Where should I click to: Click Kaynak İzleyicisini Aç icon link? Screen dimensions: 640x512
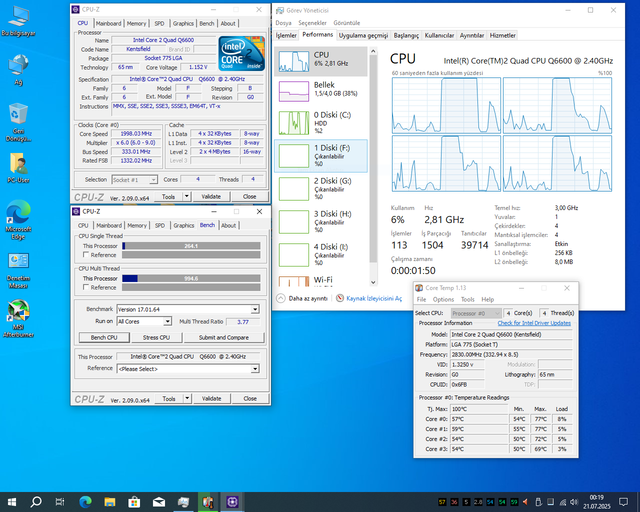point(369,298)
